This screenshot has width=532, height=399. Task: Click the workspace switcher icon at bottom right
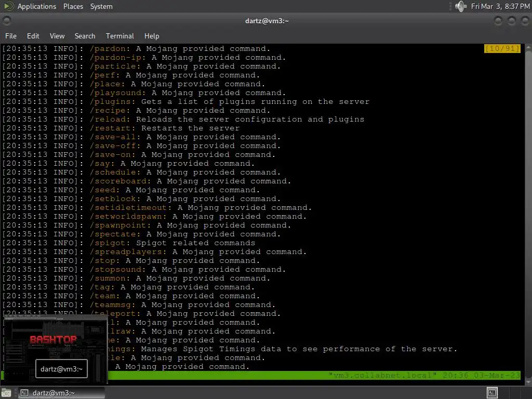coord(492,393)
